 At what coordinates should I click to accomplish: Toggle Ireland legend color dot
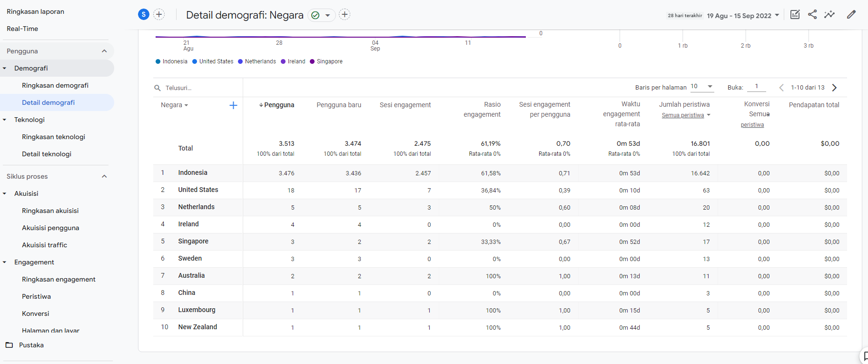click(283, 61)
